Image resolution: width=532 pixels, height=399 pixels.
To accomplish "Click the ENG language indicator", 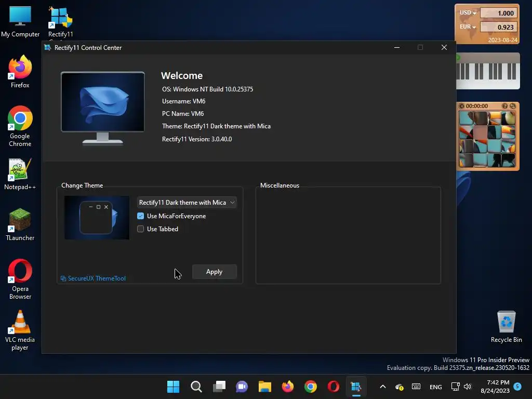I will click(436, 387).
